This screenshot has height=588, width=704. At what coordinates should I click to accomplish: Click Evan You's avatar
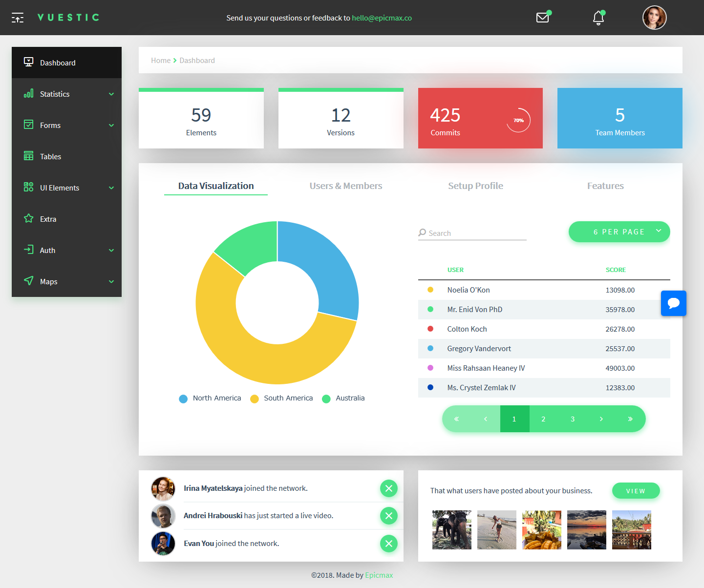point(163,544)
